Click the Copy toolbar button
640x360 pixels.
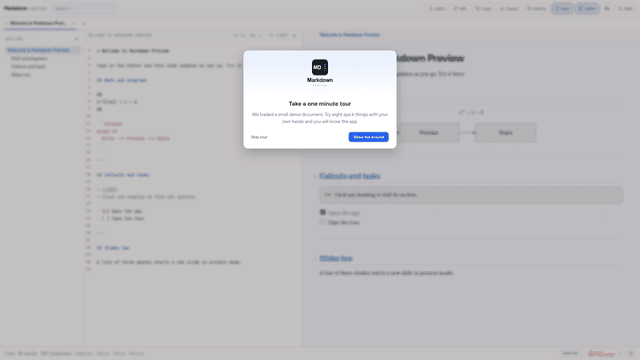pyautogui.click(x=483, y=9)
